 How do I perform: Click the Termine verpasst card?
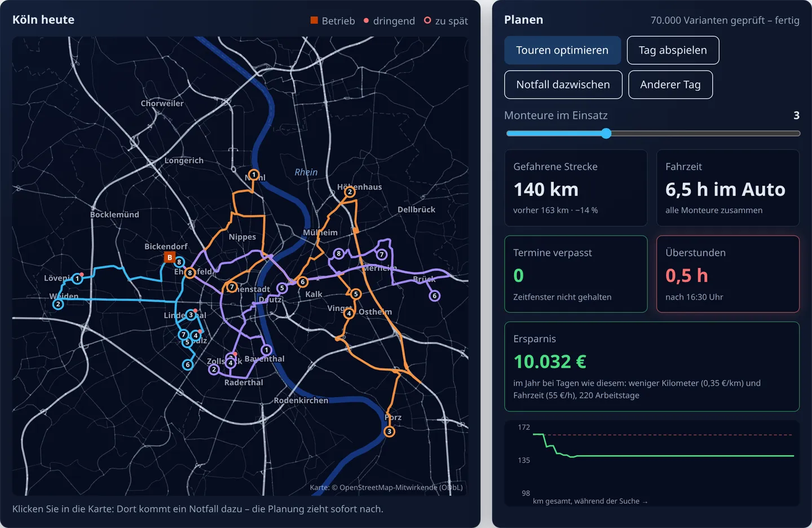[x=576, y=274]
